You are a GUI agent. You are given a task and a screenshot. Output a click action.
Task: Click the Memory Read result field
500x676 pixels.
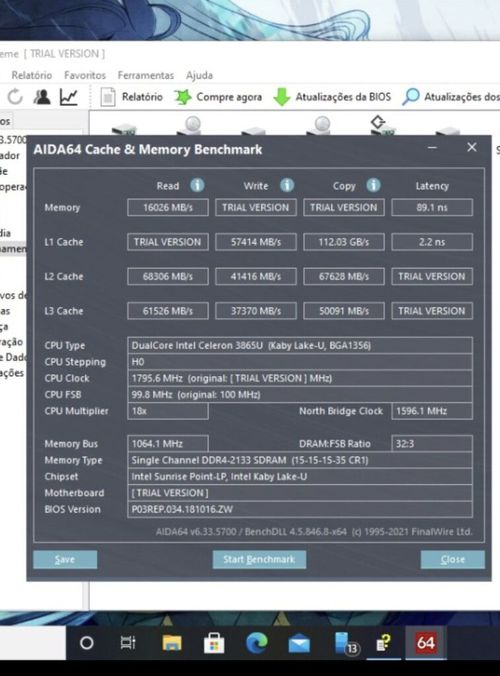pos(168,207)
